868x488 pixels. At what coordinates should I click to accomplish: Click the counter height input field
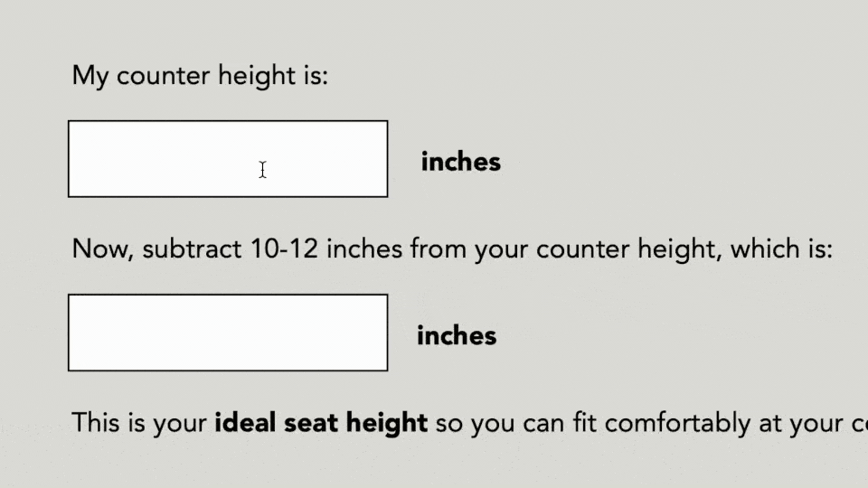[228, 159]
